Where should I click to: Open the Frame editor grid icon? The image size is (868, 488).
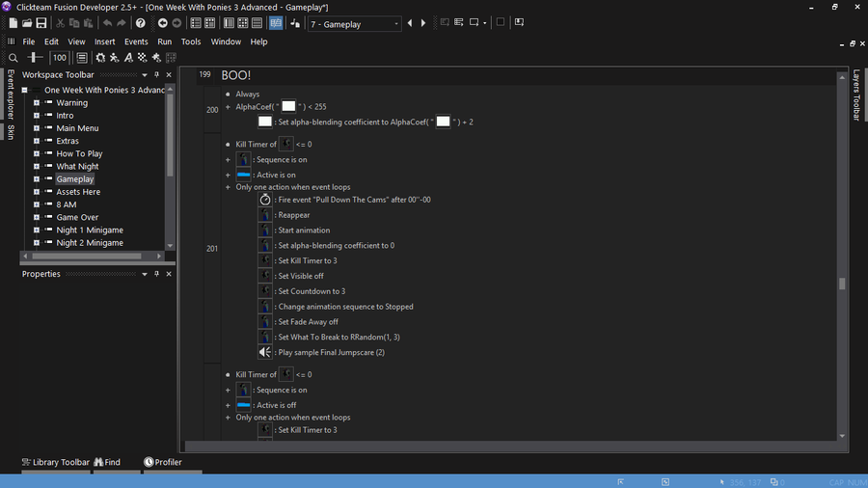(x=210, y=23)
